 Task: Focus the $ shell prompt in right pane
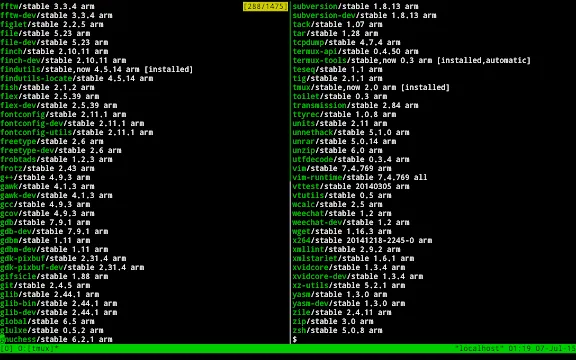pyautogui.click(x=295, y=339)
